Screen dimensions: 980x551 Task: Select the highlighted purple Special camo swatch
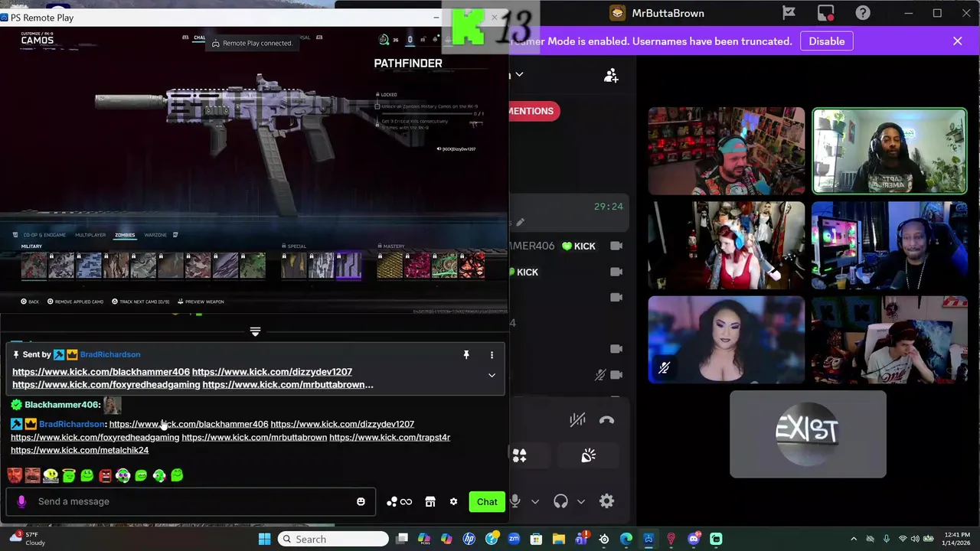click(348, 265)
